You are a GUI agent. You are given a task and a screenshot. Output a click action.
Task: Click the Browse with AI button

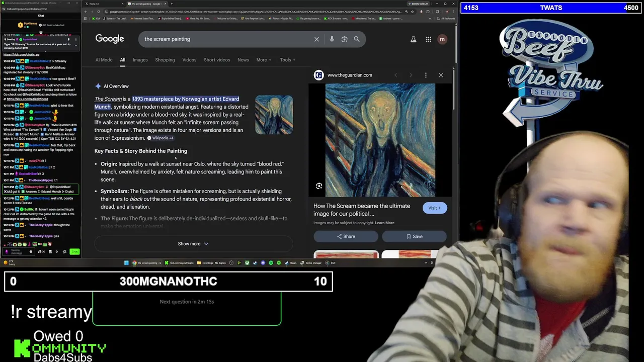(x=419, y=4)
